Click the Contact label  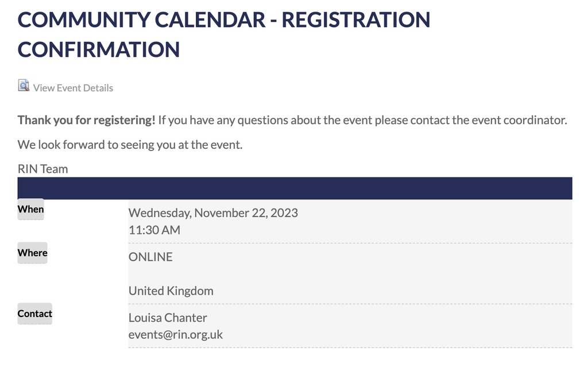[35, 314]
